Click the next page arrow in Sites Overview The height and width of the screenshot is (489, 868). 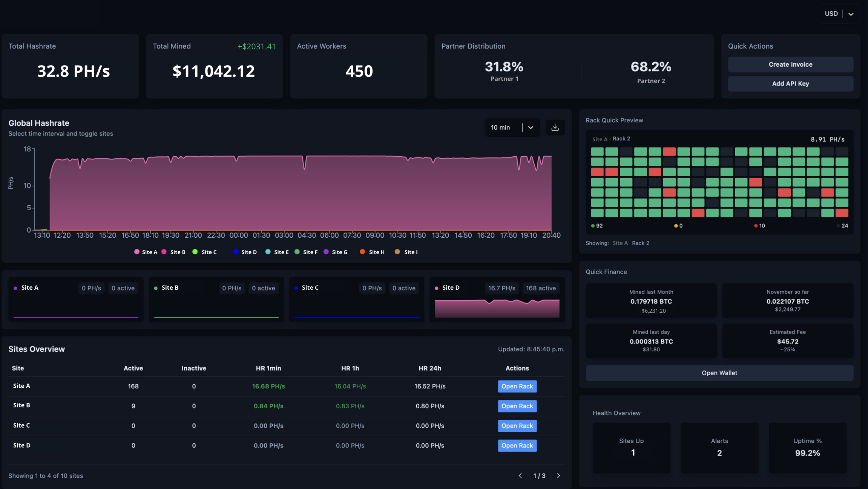558,475
